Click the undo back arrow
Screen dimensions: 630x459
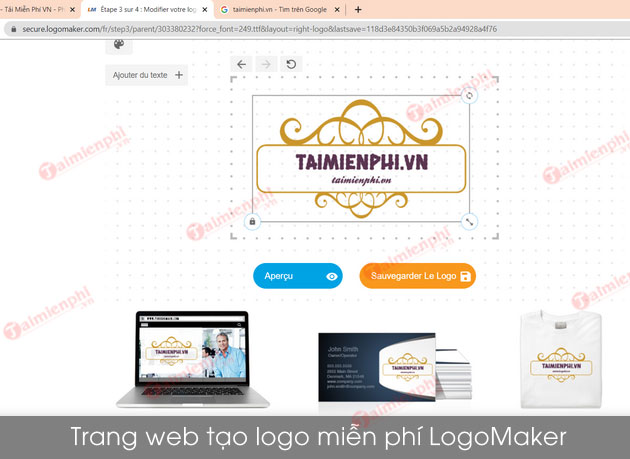(241, 64)
